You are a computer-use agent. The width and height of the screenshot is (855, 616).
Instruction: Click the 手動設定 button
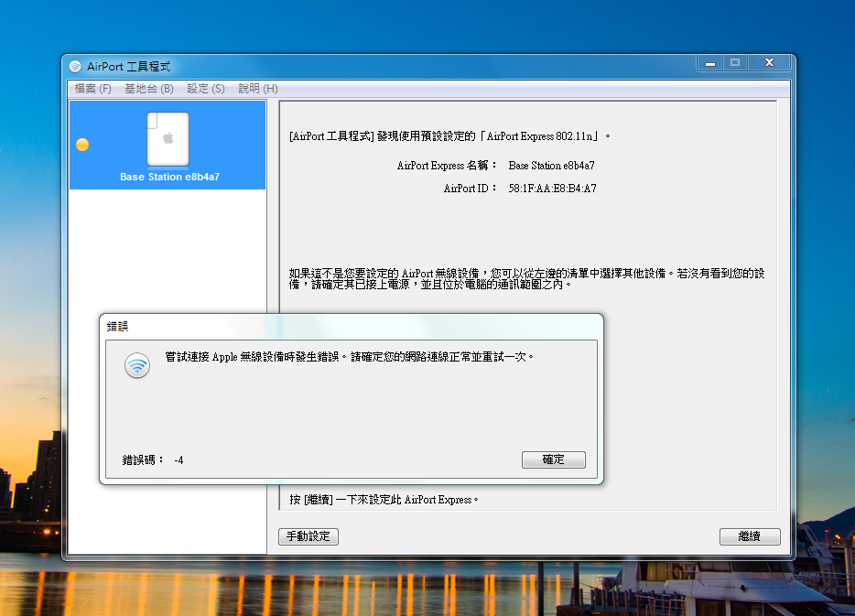pos(308,536)
